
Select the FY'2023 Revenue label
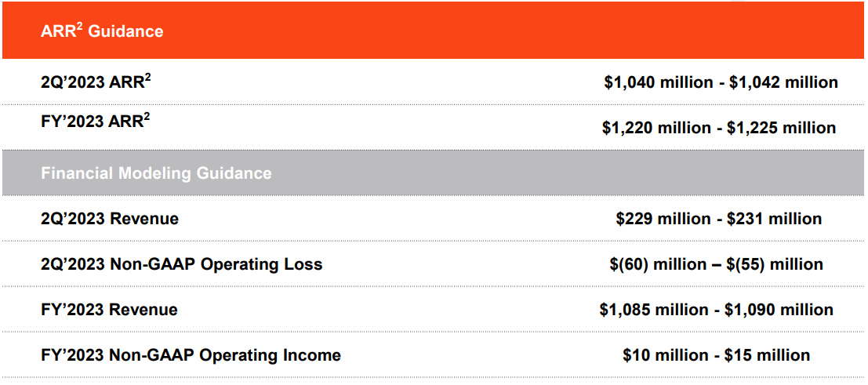pos(109,310)
